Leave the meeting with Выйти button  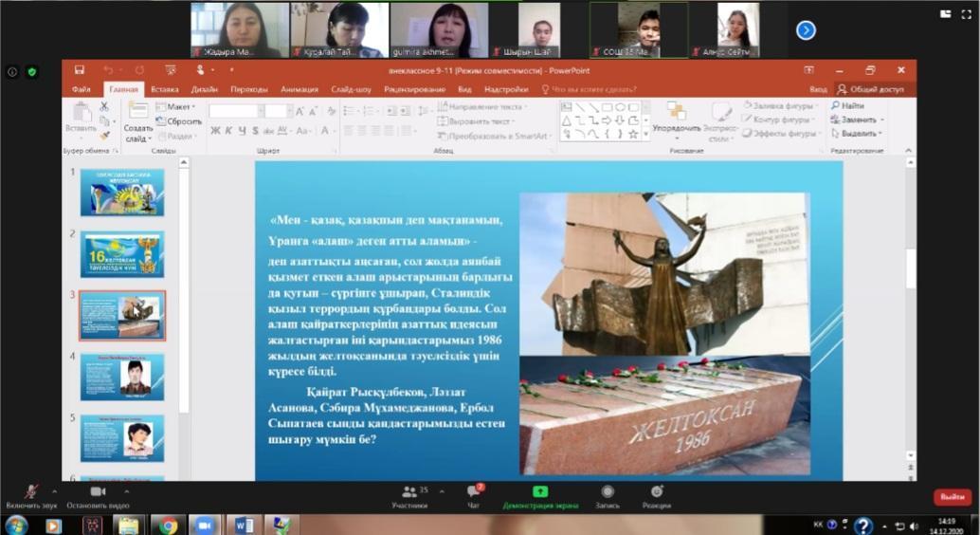pyautogui.click(x=953, y=497)
